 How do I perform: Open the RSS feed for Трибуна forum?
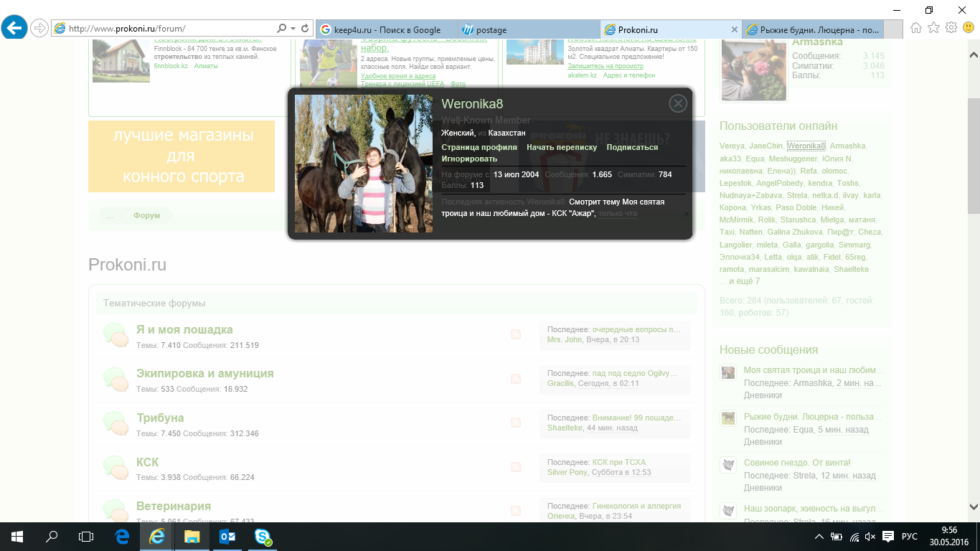515,423
